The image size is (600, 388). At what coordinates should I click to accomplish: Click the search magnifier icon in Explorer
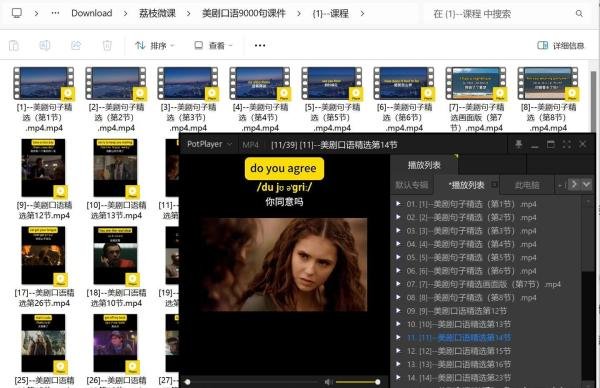579,14
